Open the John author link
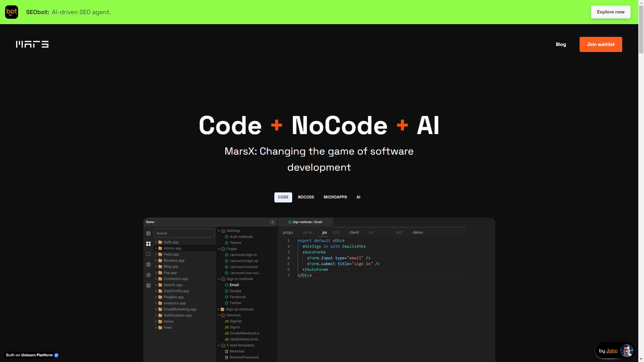This screenshot has height=362, width=644. click(612, 351)
